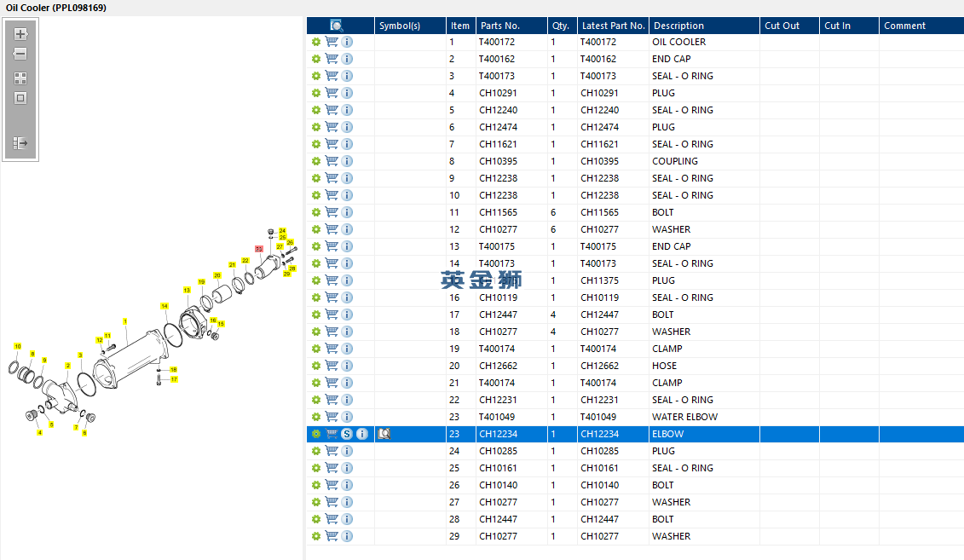View info for END CAP T400175

[x=348, y=246]
